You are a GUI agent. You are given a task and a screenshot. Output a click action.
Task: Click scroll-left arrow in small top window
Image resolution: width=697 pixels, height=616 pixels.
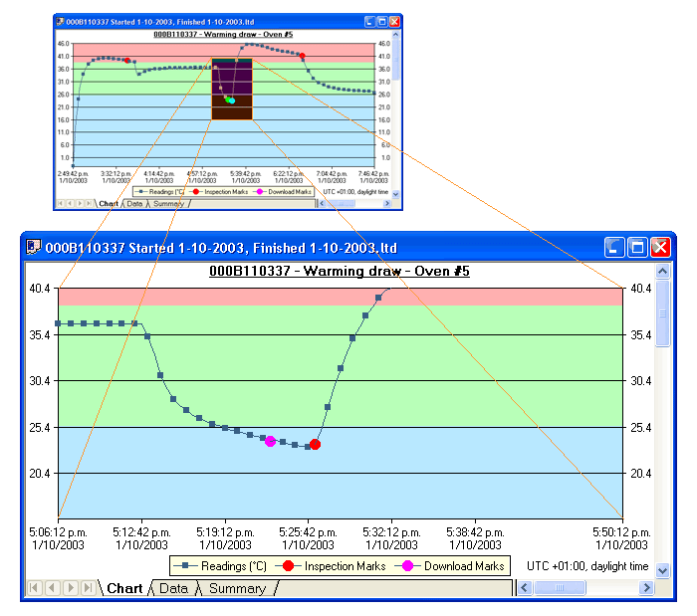coord(323,203)
